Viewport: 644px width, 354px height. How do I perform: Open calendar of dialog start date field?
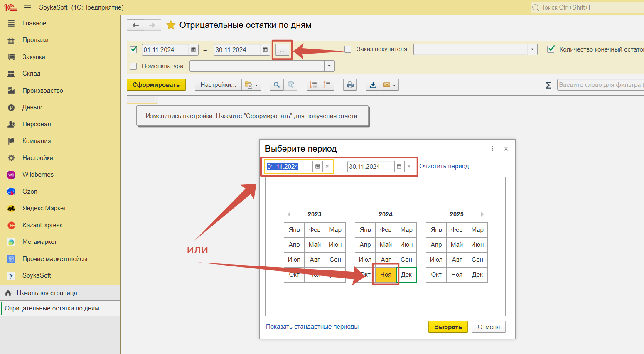tap(318, 167)
